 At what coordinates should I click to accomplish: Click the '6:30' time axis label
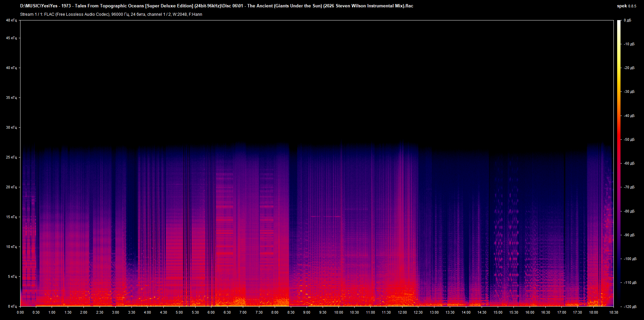[227, 313]
